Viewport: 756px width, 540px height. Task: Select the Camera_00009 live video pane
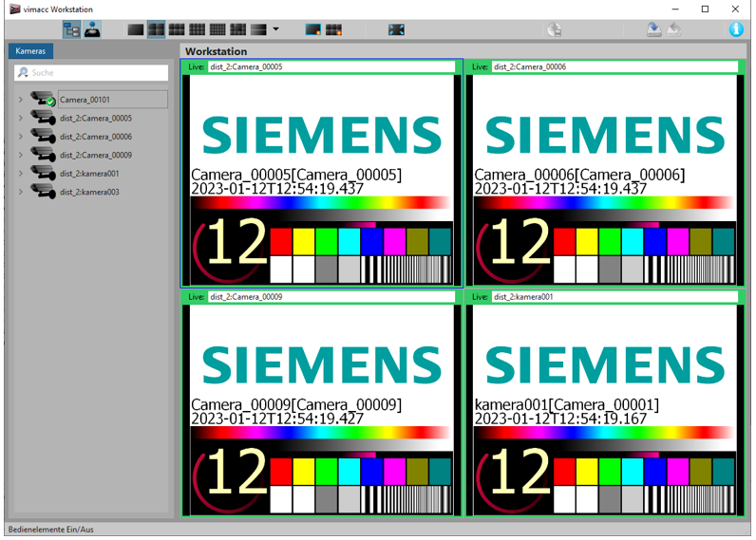coord(322,410)
